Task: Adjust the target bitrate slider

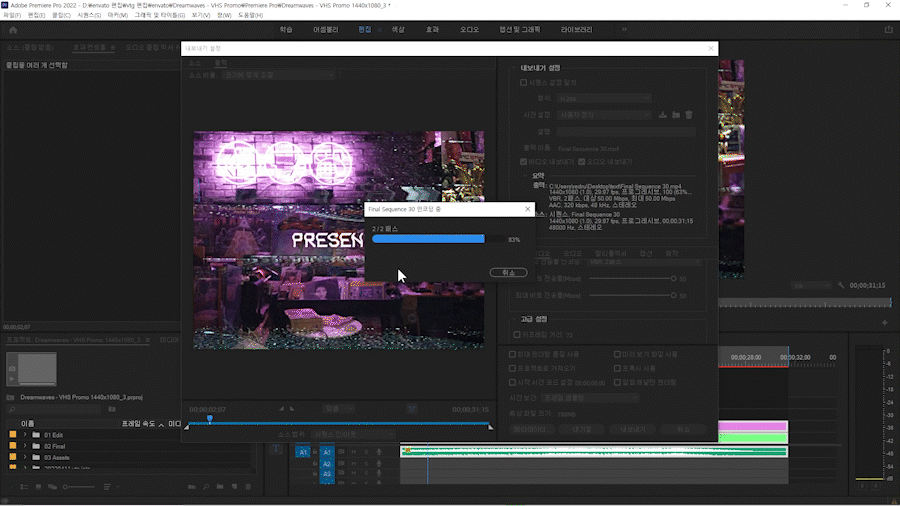Action: click(x=673, y=279)
